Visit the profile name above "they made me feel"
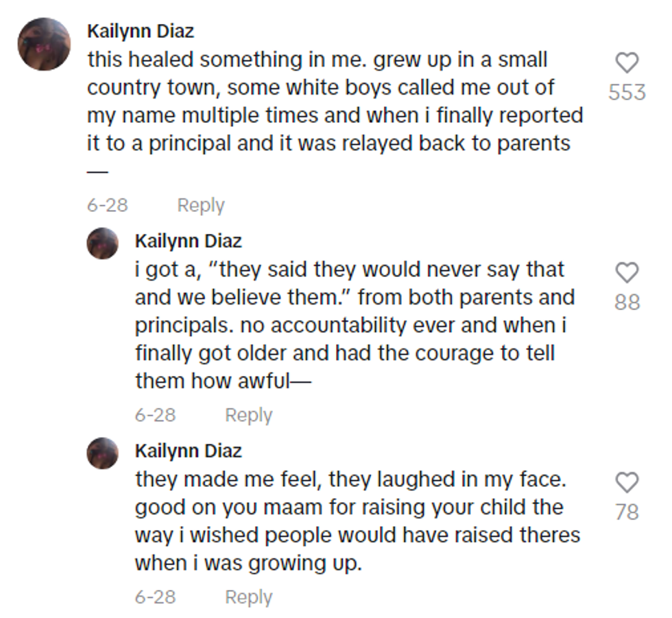The image size is (672, 618). (x=189, y=451)
